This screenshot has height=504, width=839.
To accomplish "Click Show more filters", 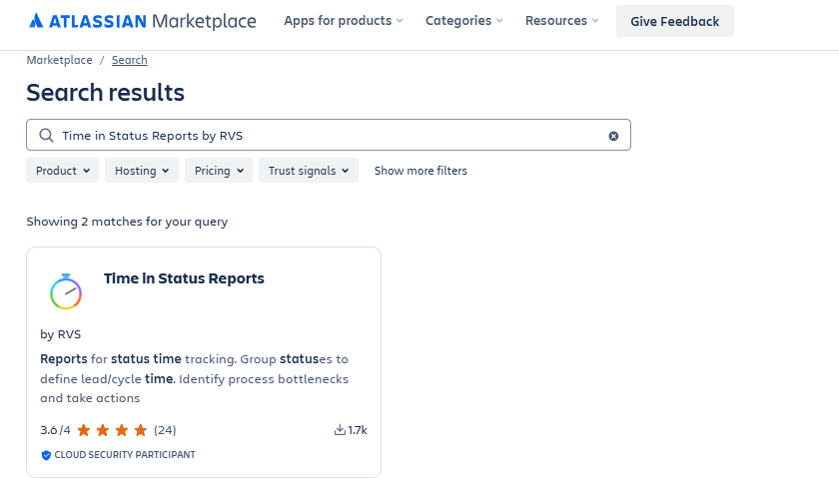I will [x=420, y=171].
